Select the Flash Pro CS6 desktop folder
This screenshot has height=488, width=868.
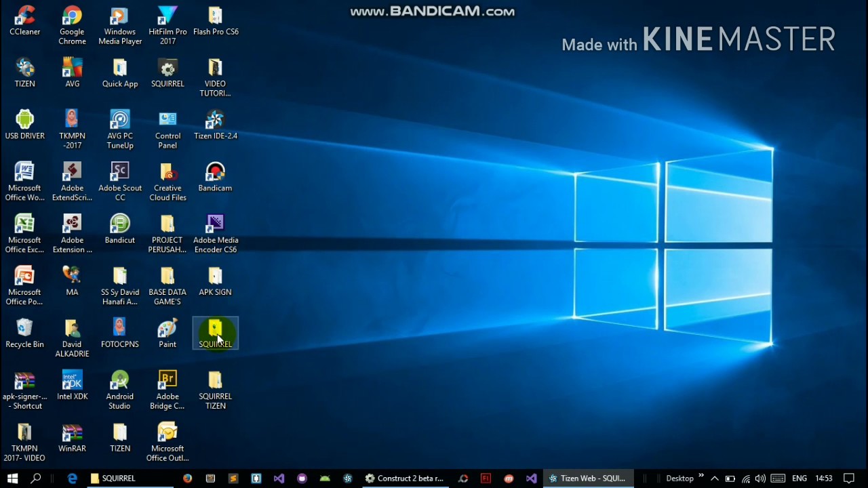click(216, 20)
